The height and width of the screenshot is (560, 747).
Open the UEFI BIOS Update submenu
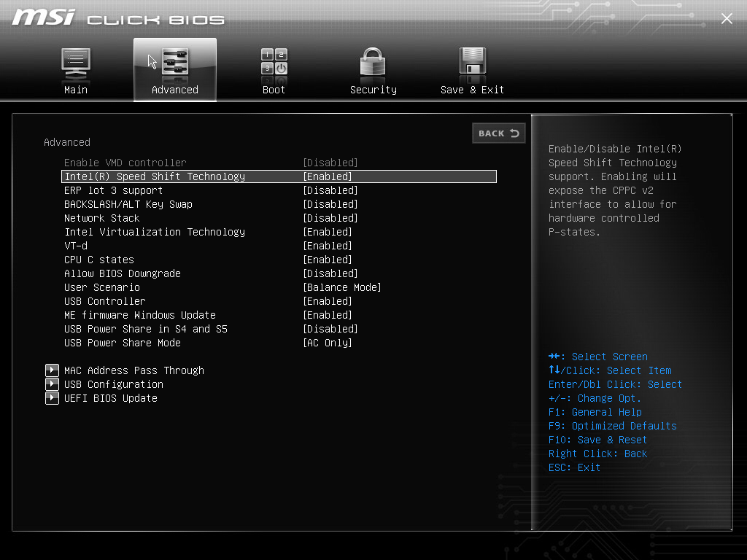(111, 398)
